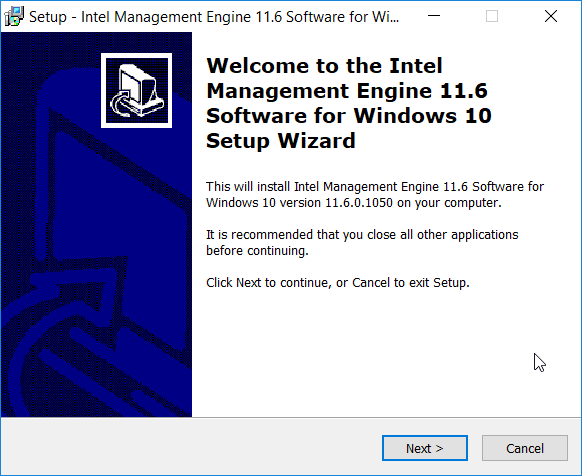Screen dimensions: 582x476
Task: Close the Setup window with the X
Action: [x=551, y=16]
